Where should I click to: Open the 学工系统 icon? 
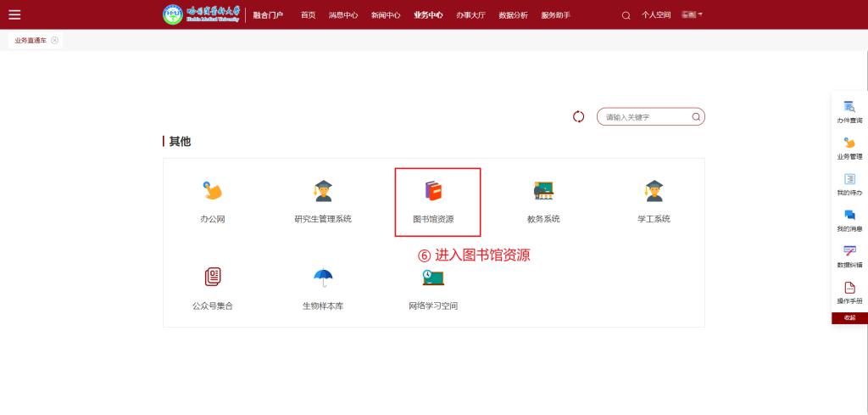(x=654, y=192)
